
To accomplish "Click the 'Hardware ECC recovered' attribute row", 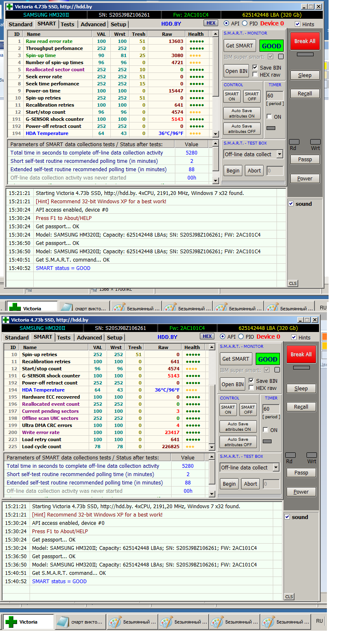I will 106,397.
